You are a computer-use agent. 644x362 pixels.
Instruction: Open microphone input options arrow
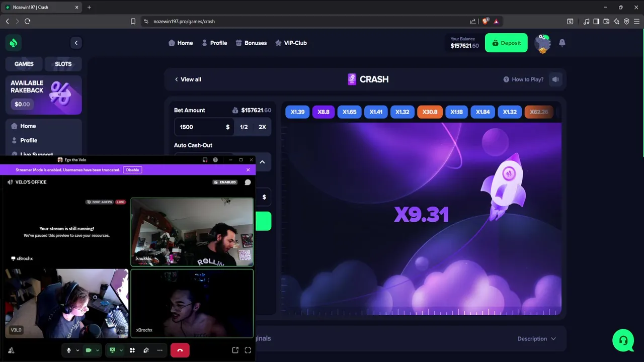77,350
